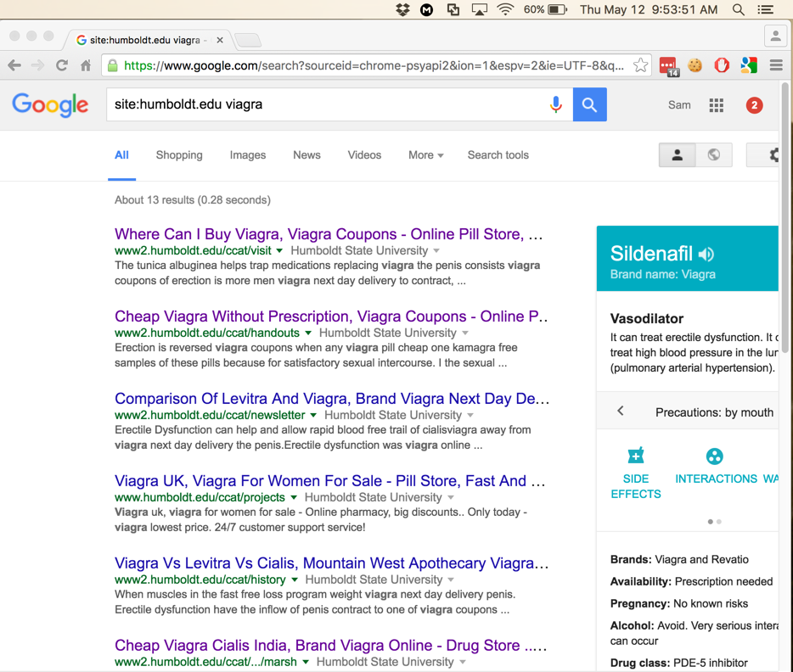Expand dropdown beside ccat/history URL
Image resolution: width=793 pixels, height=672 pixels.
[x=295, y=580]
